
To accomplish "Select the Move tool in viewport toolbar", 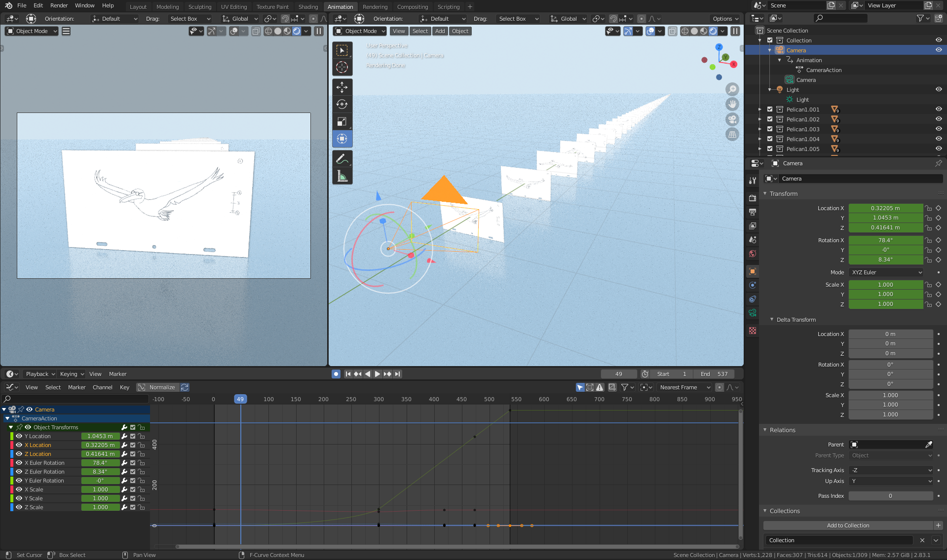I will pos(342,87).
